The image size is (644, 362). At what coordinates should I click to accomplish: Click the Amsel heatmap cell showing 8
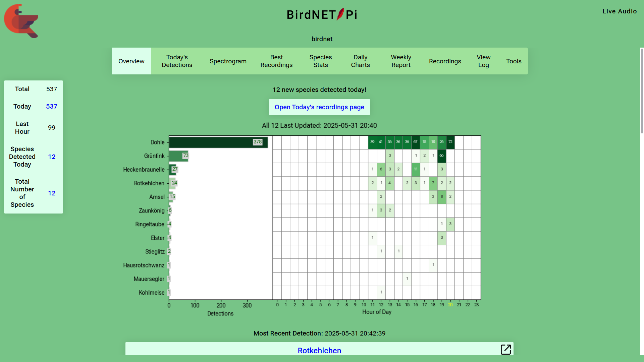coord(442,197)
